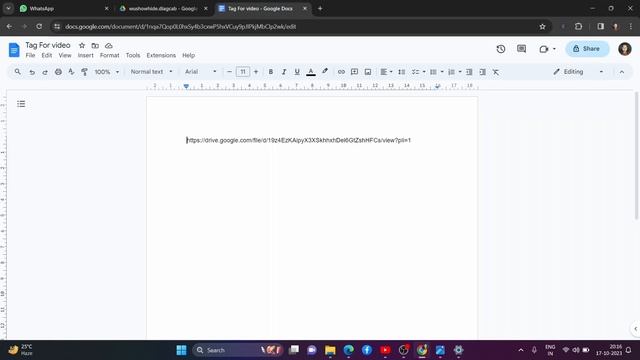Image resolution: width=640 pixels, height=360 pixels.
Task: Switch to the WhatsApp tab
Action: pyautogui.click(x=63, y=8)
